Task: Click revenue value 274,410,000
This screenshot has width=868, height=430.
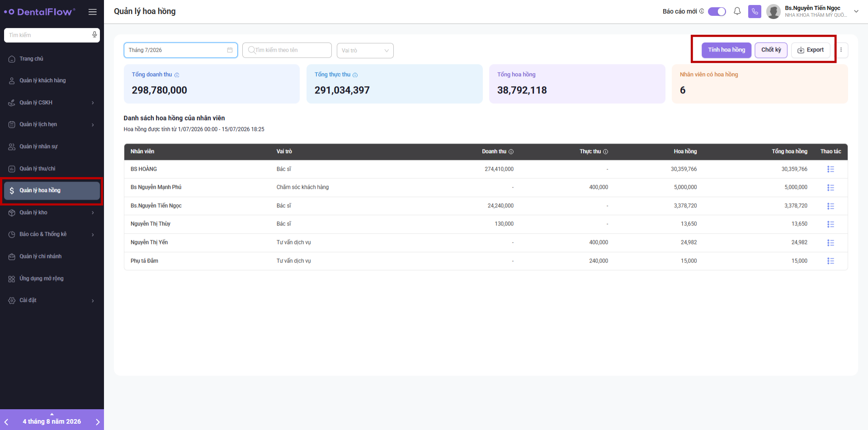Action: pyautogui.click(x=499, y=169)
